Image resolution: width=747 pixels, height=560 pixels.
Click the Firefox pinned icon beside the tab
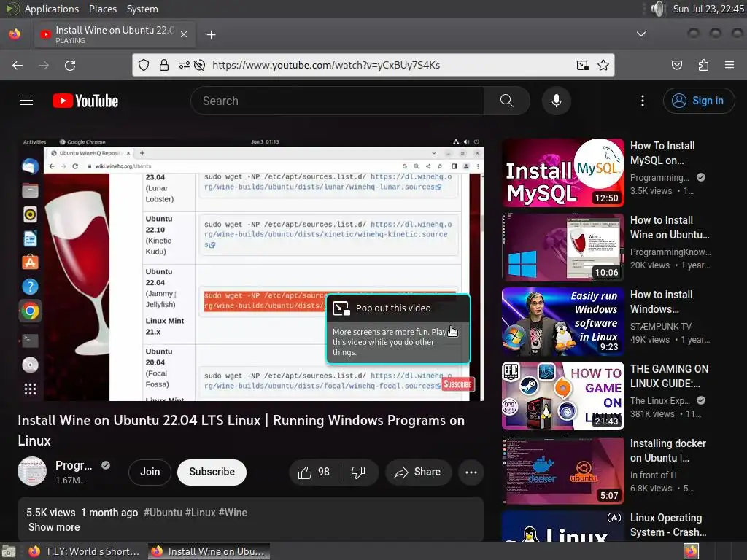point(15,34)
